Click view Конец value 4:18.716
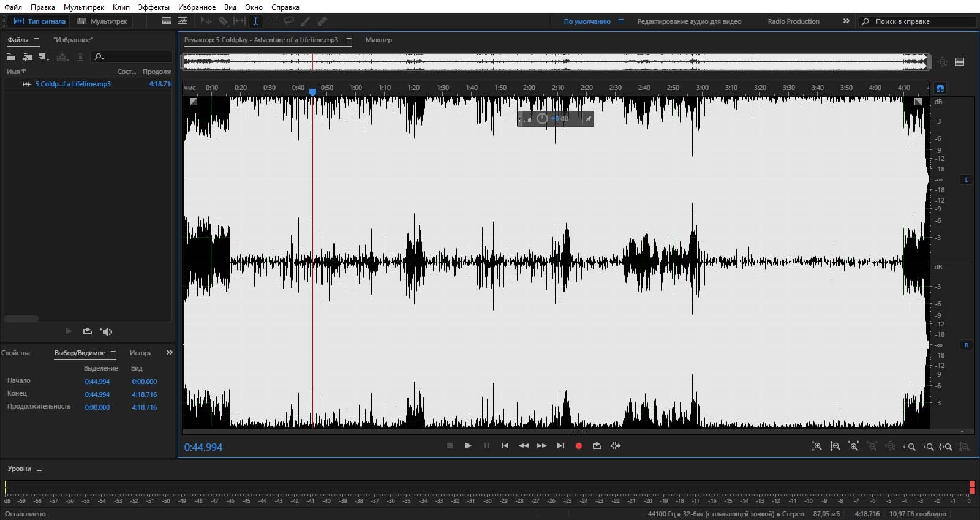The width and height of the screenshot is (980, 520). click(145, 394)
